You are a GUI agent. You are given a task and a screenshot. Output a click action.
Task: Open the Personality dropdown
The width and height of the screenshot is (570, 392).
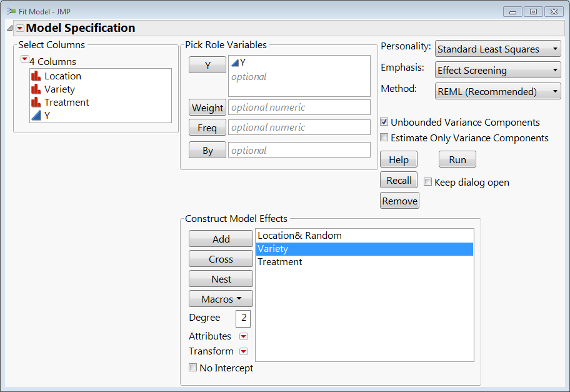498,49
